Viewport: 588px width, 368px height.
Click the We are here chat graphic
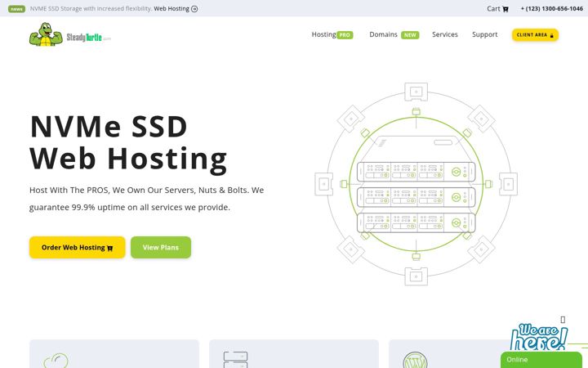[x=539, y=337]
